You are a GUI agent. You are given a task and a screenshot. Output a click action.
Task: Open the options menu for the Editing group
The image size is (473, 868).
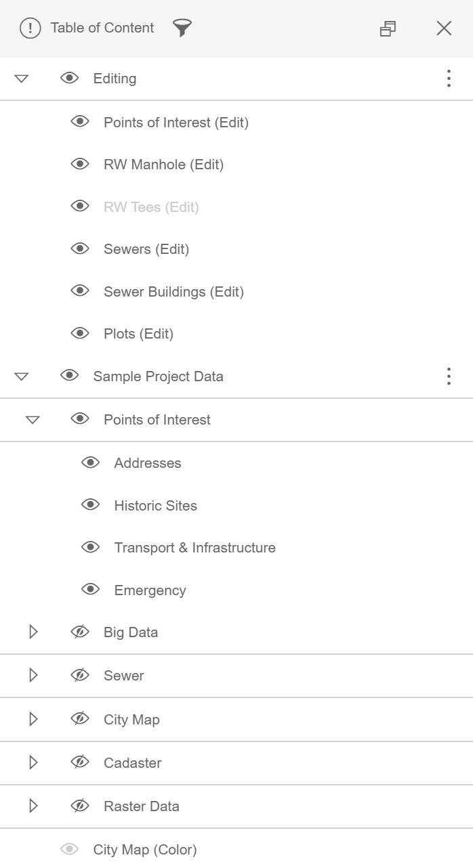pyautogui.click(x=449, y=78)
